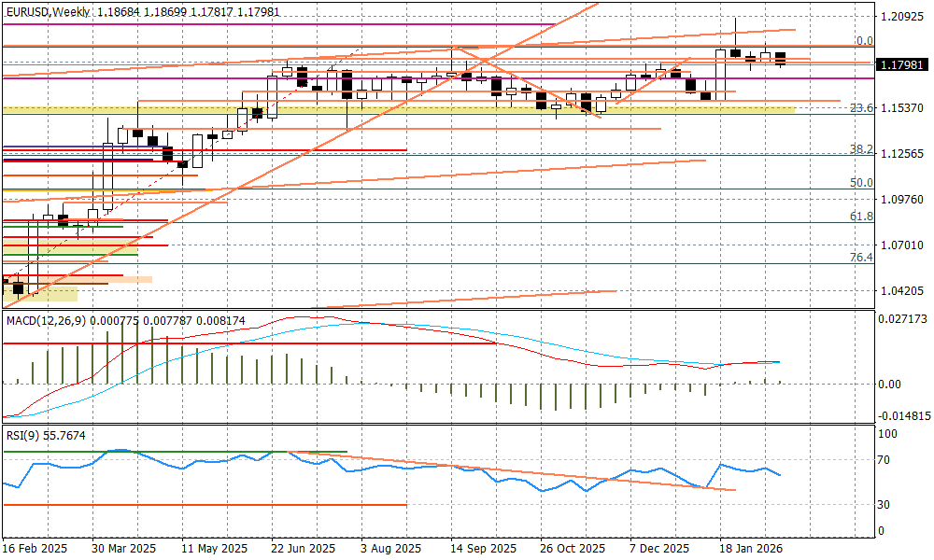Select the yellow support zone near 1.15370
The image size is (934, 560).
point(467,110)
